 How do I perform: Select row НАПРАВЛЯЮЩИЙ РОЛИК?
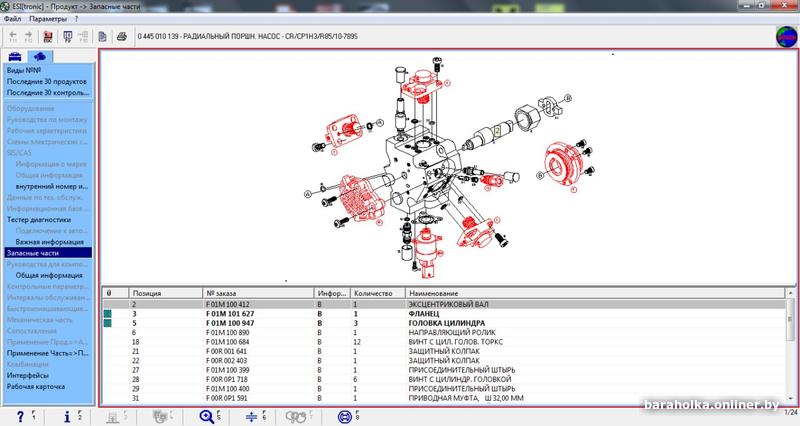click(444, 333)
